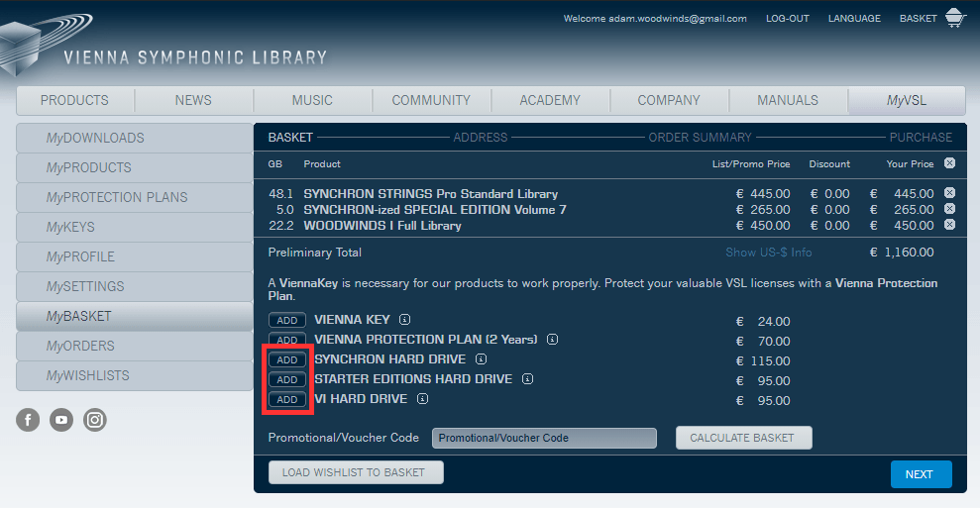Open the BASKET link in header

[x=918, y=19]
